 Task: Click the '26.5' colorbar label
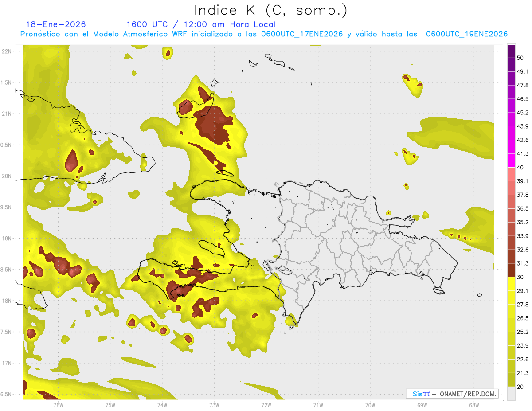pyautogui.click(x=523, y=318)
